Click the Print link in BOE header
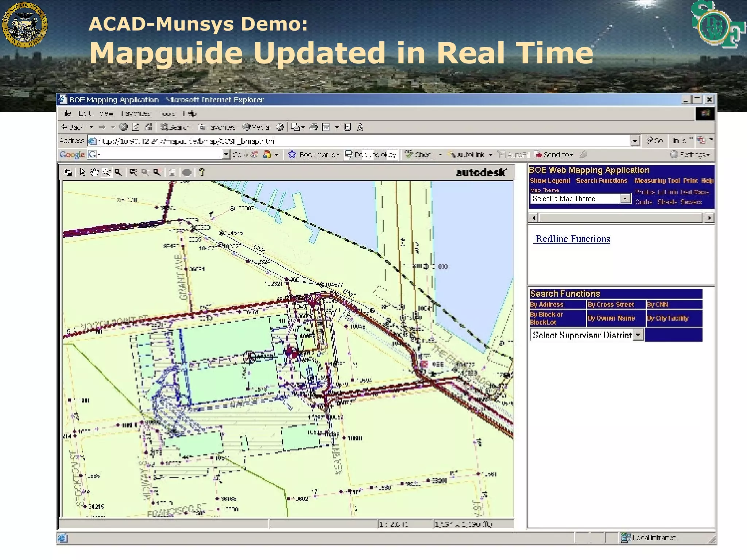 pos(690,180)
